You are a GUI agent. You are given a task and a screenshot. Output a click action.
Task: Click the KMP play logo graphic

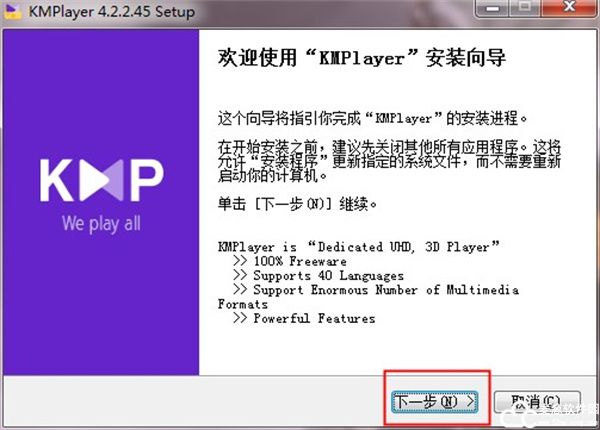click(x=102, y=180)
